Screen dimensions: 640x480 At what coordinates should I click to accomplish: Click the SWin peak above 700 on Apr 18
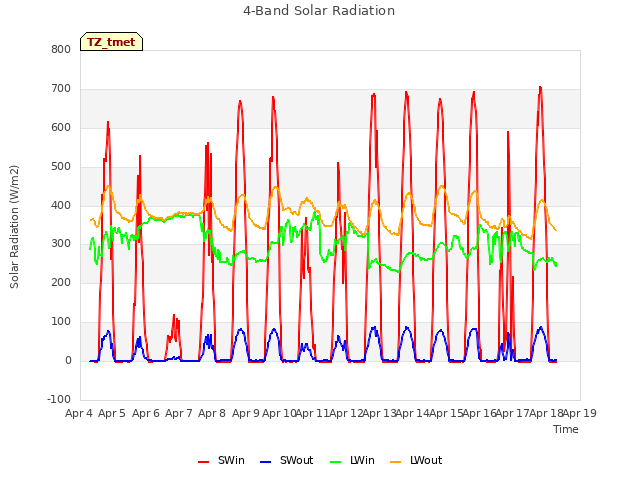(x=540, y=87)
